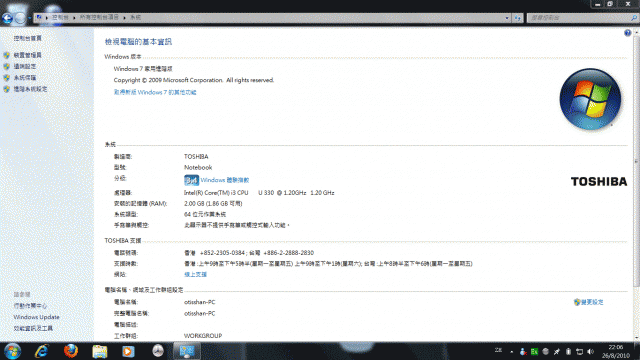Click the power plug tray icon
The image size is (640, 360).
pyautogui.click(x=557, y=351)
